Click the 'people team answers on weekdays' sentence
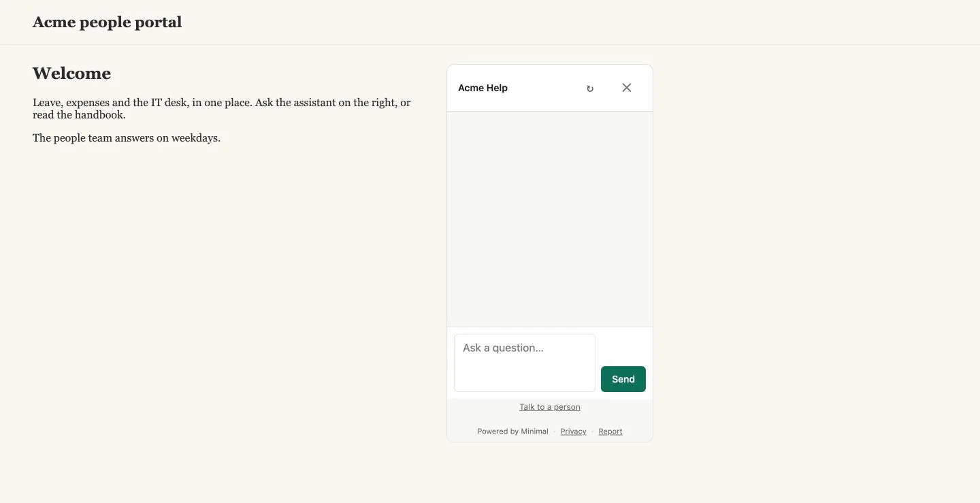The height and width of the screenshot is (503, 980). (127, 138)
